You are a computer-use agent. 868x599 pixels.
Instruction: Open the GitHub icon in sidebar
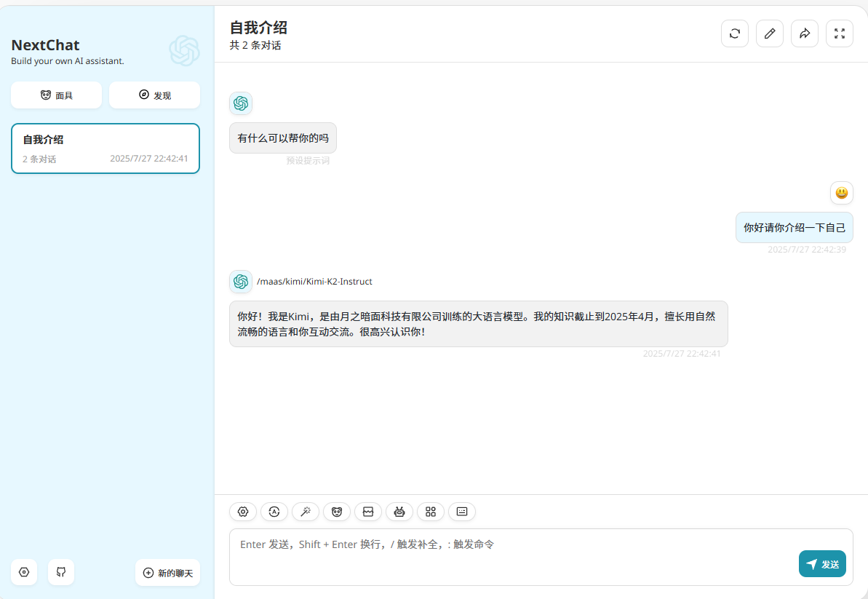pos(61,572)
